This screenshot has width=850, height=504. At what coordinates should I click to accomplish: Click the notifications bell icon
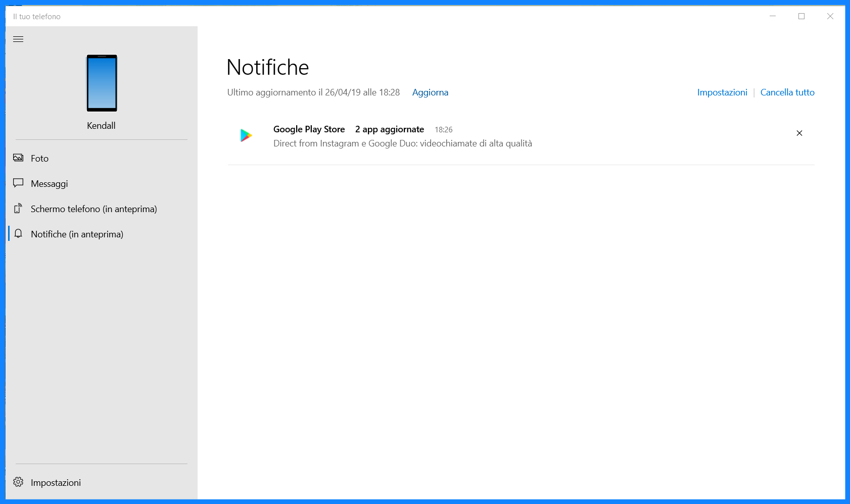pos(18,233)
